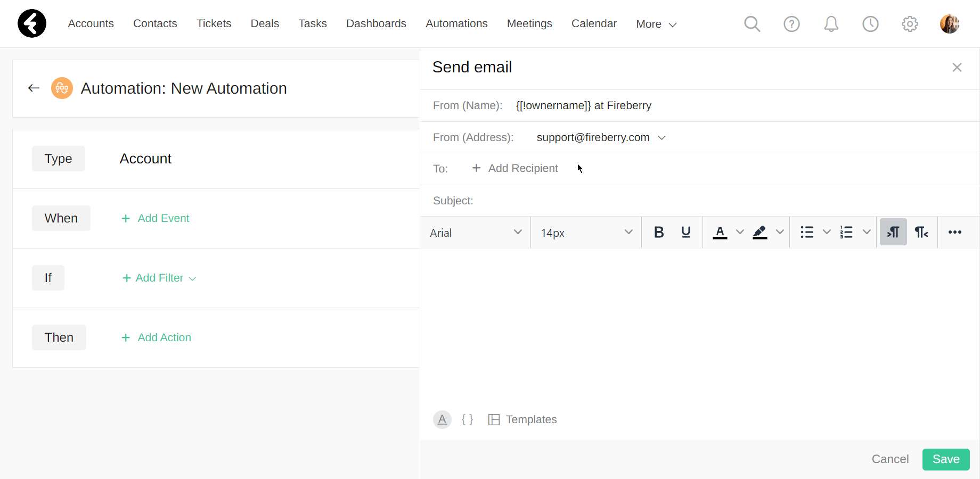Viewport: 980px width, 479px height.
Task: Expand the Add Filter dropdown
Action: (159, 278)
